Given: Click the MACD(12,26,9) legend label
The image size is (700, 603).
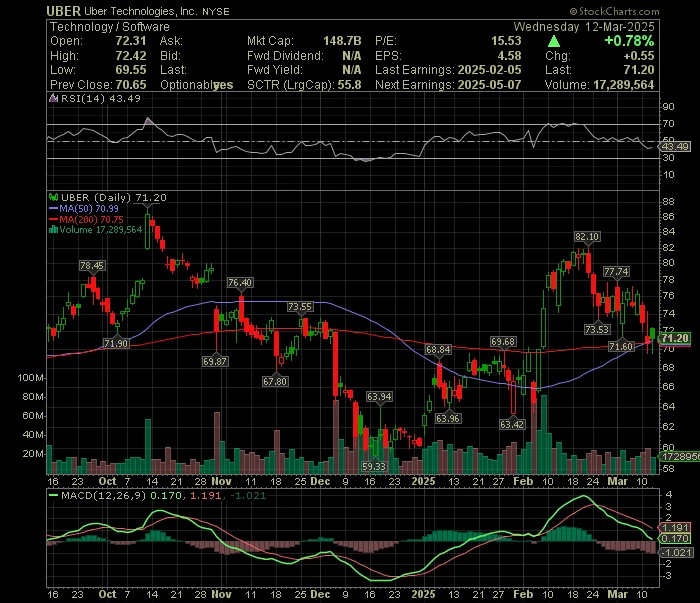Looking at the screenshot, I should tap(103, 495).
